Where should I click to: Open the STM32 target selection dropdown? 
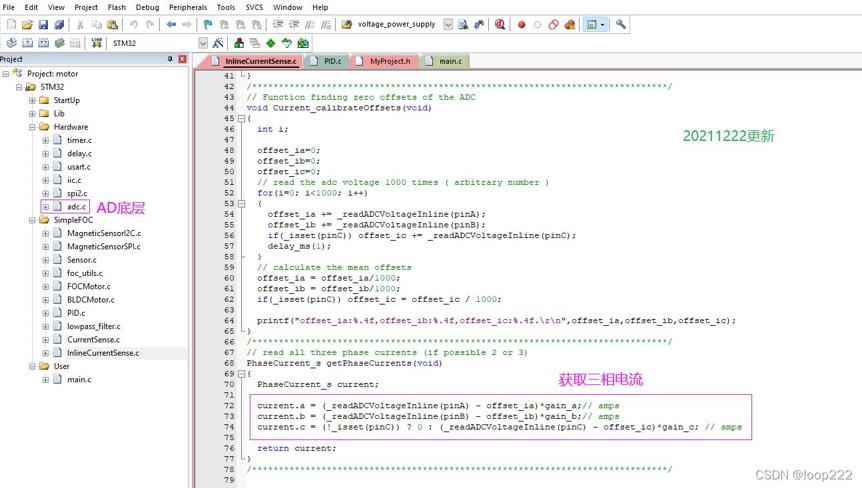click(x=203, y=43)
